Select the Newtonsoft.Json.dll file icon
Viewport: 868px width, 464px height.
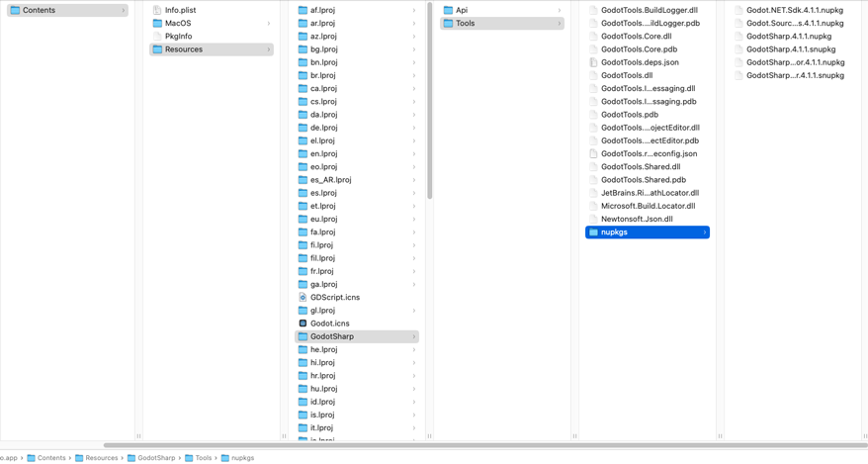click(x=593, y=220)
